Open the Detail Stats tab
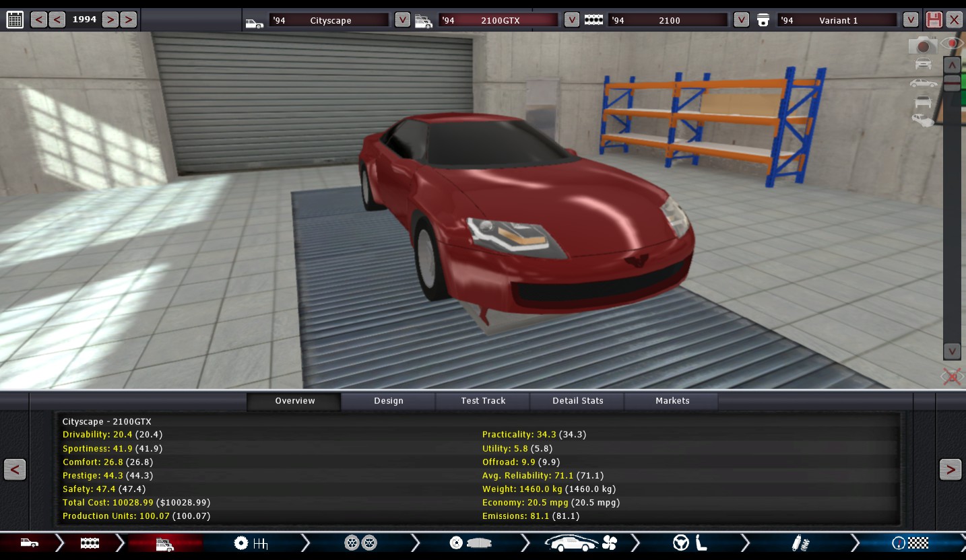 [x=577, y=401]
